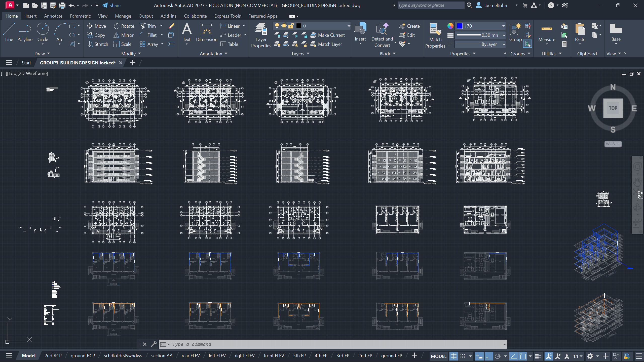The height and width of the screenshot is (362, 644).
Task: Click Create block button
Action: [409, 26]
